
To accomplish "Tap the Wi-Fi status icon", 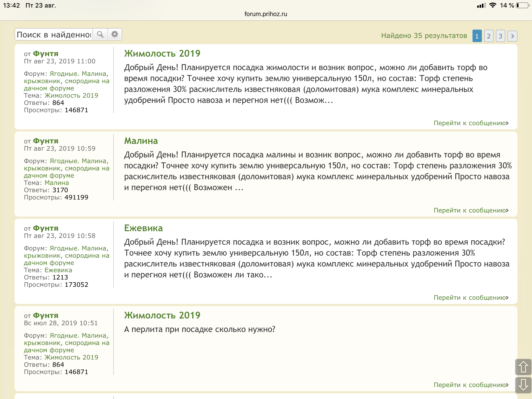I will (x=492, y=5).
